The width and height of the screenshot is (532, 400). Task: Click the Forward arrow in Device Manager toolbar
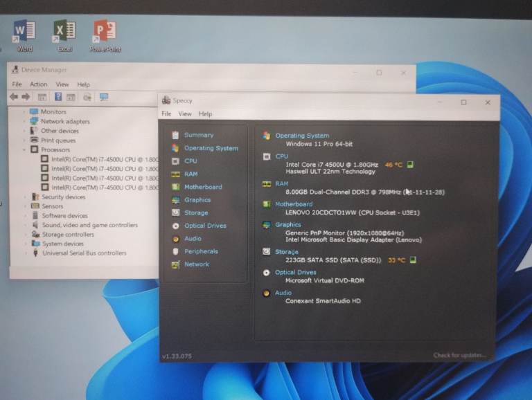coord(26,97)
